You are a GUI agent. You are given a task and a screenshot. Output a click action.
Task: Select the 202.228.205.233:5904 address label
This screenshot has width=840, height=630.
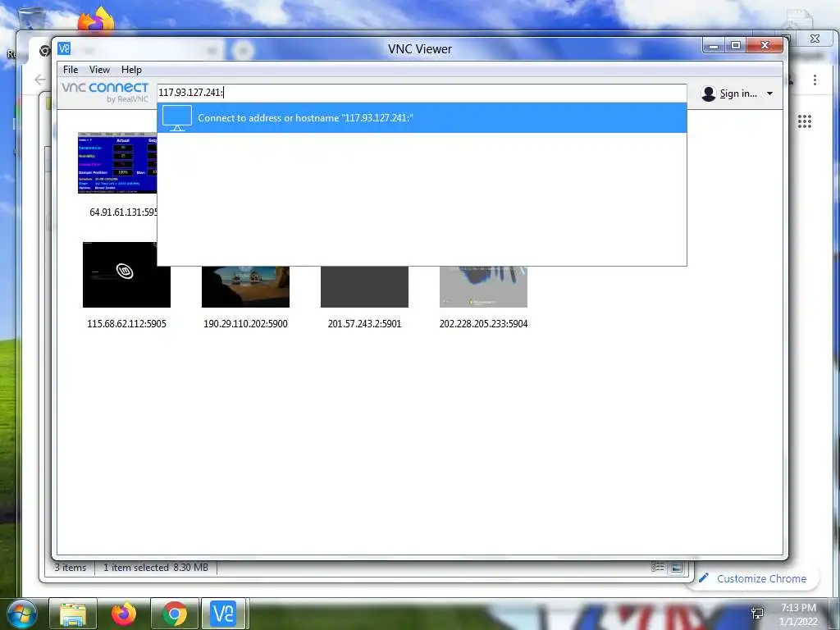(483, 323)
